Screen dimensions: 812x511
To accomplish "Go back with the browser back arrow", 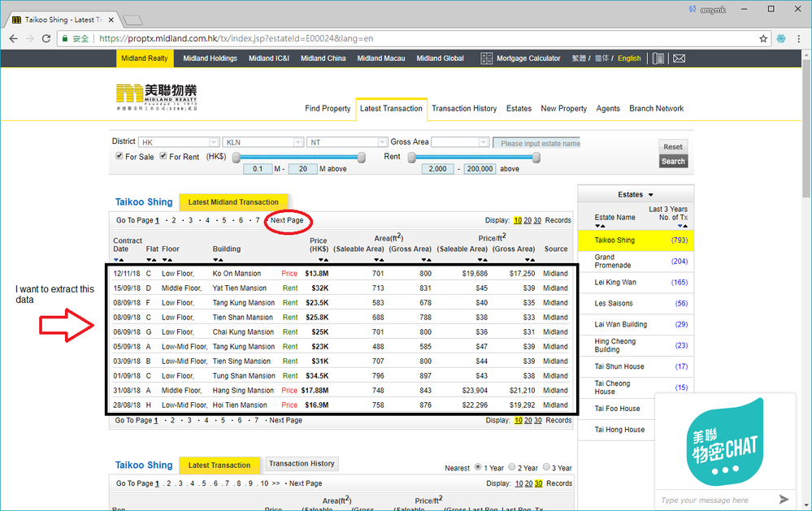I will (14, 38).
